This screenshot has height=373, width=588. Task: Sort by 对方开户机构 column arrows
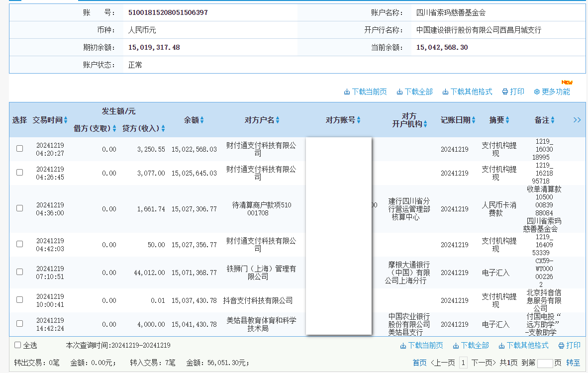(425, 124)
